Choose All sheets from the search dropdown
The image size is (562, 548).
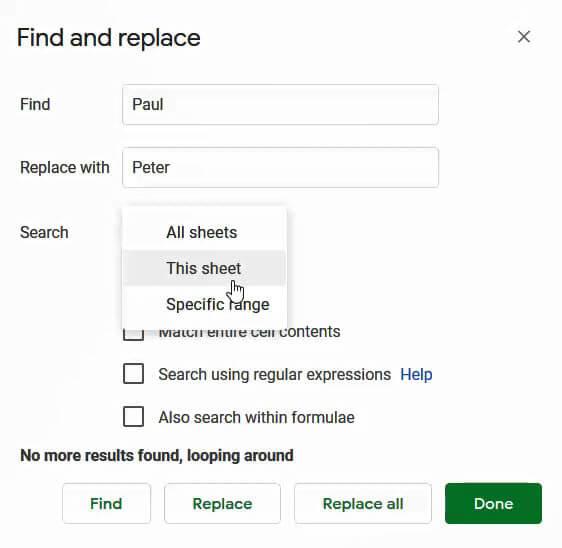204,232
